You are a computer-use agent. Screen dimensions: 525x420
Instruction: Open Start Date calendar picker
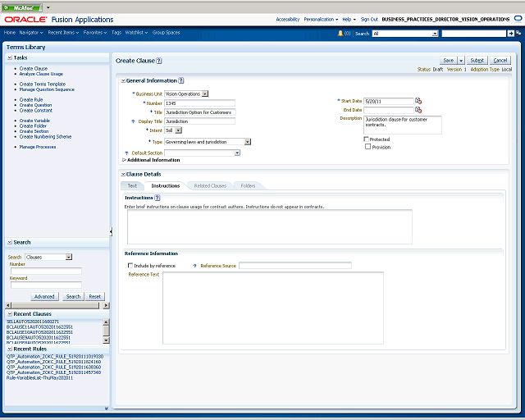[418, 101]
